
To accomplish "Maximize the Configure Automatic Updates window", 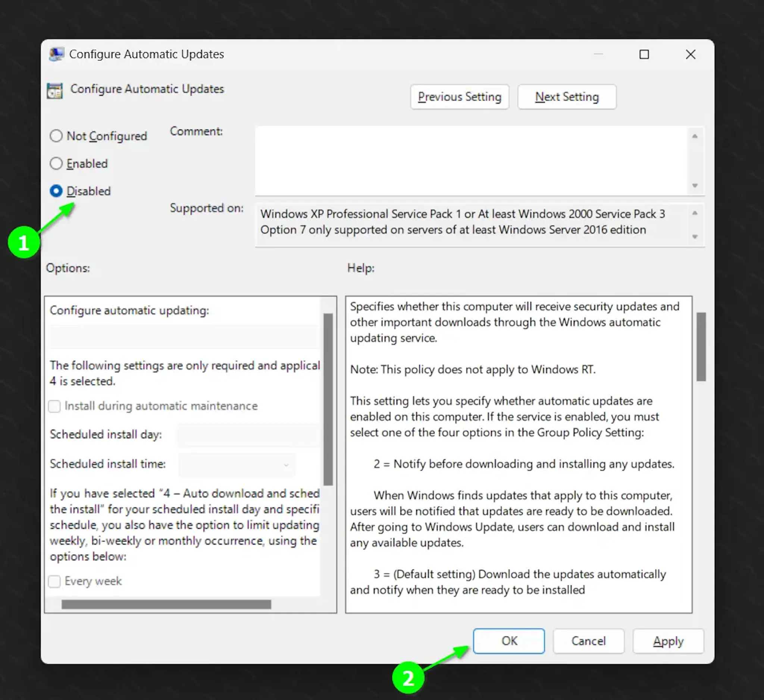I will coord(644,54).
